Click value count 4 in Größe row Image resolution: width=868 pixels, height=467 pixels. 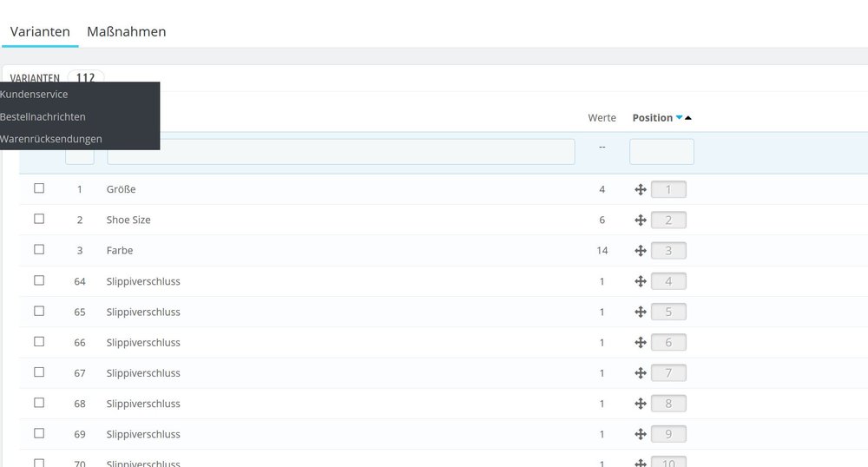pos(602,189)
